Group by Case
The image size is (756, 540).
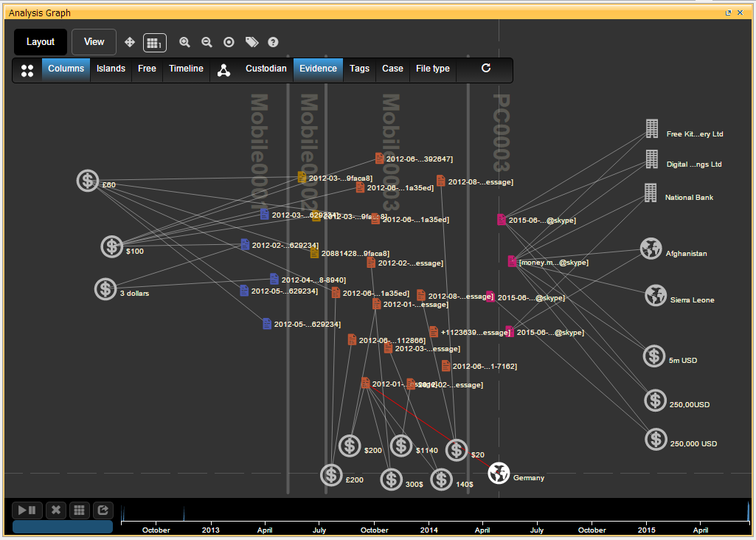coord(392,70)
